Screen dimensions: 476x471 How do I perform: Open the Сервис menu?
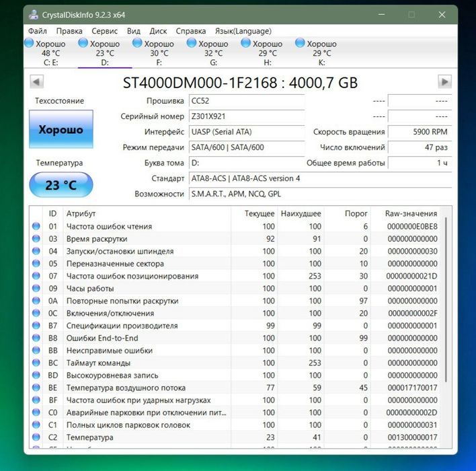click(x=104, y=31)
